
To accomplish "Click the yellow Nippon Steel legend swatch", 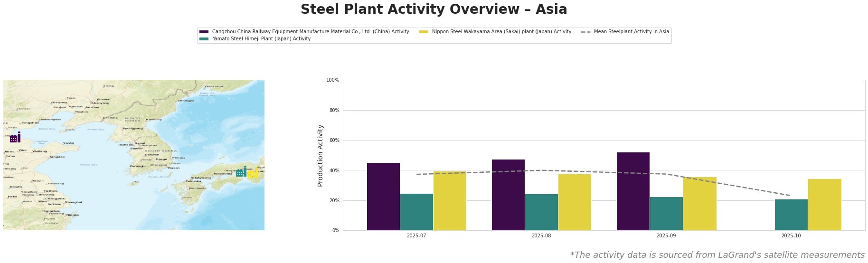I will pyautogui.click(x=424, y=32).
